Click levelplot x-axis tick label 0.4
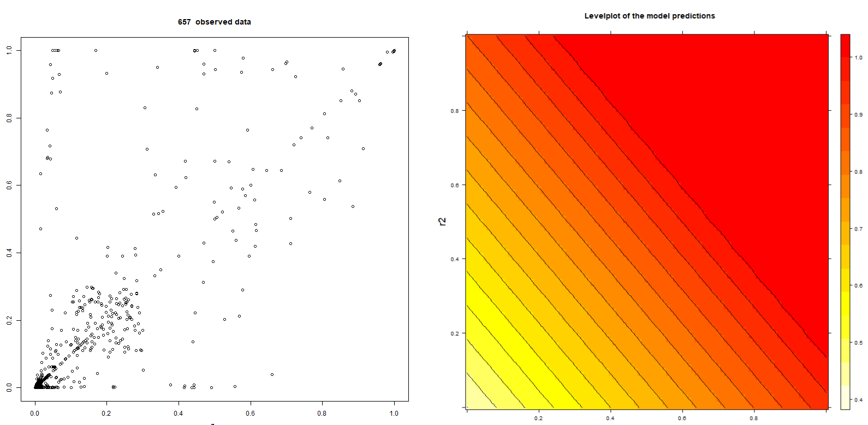 tap(610, 418)
